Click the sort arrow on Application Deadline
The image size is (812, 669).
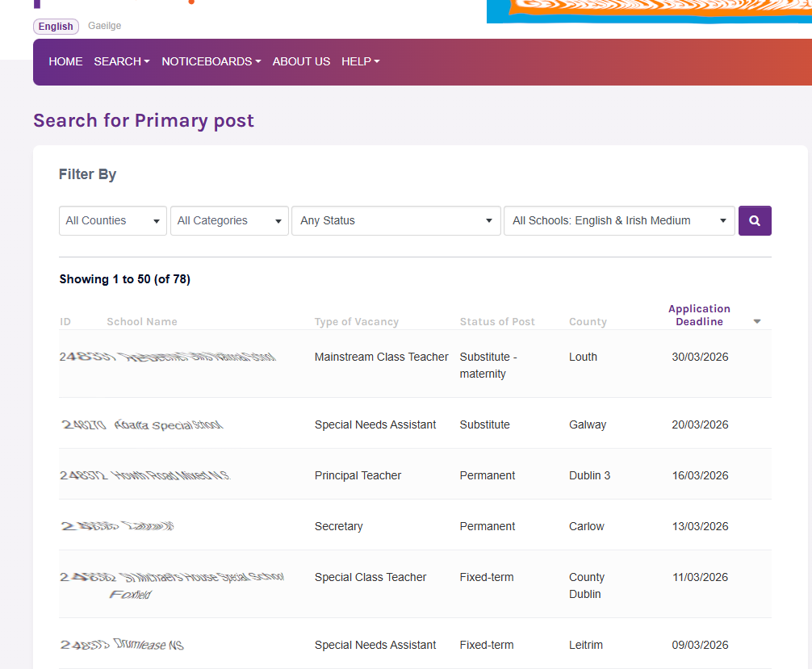[756, 320]
